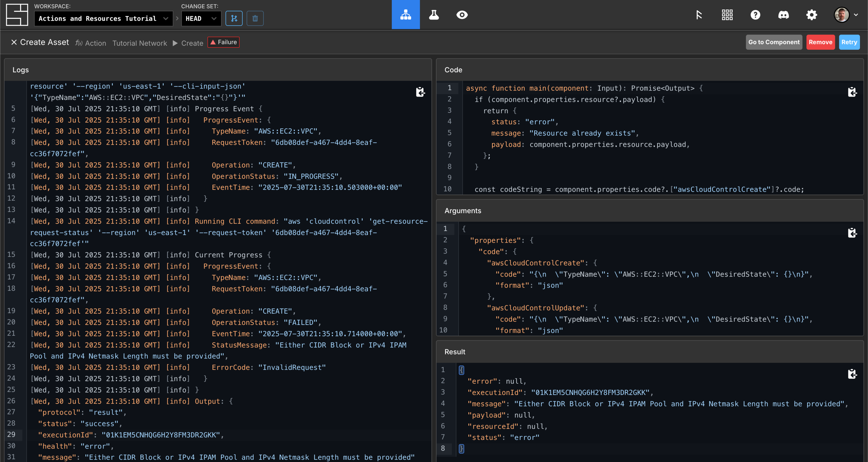The image size is (868, 462).
Task: Click the Result panel heading
Action: click(455, 352)
